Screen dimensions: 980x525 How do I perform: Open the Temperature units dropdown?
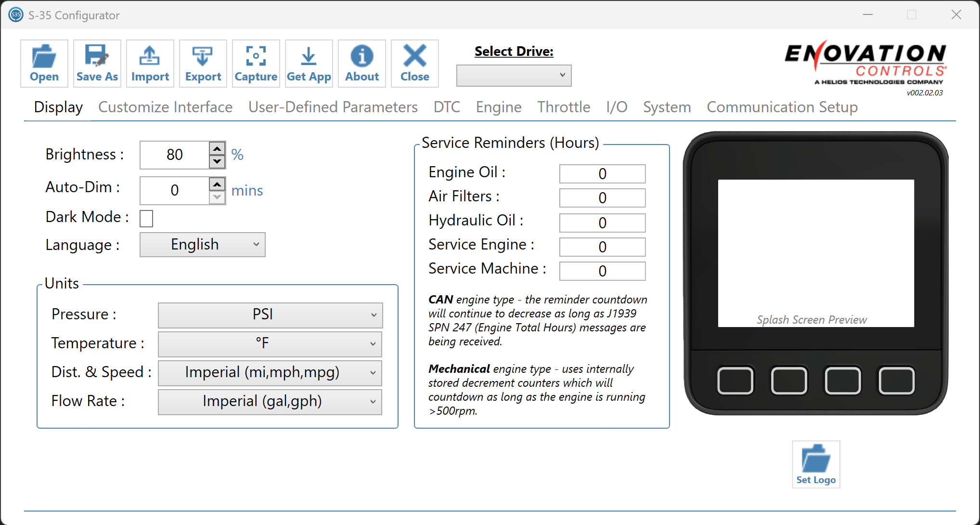pyautogui.click(x=270, y=343)
